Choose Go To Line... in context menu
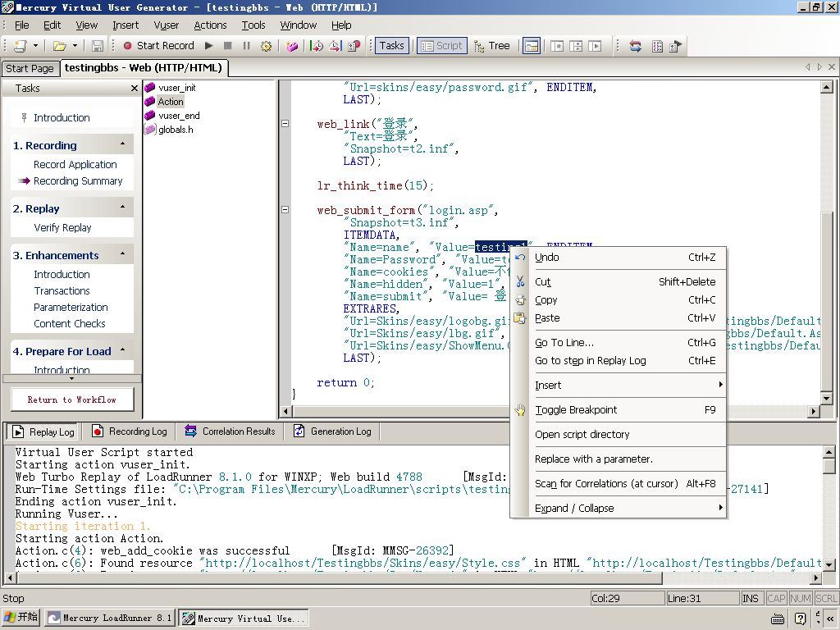 point(619,343)
